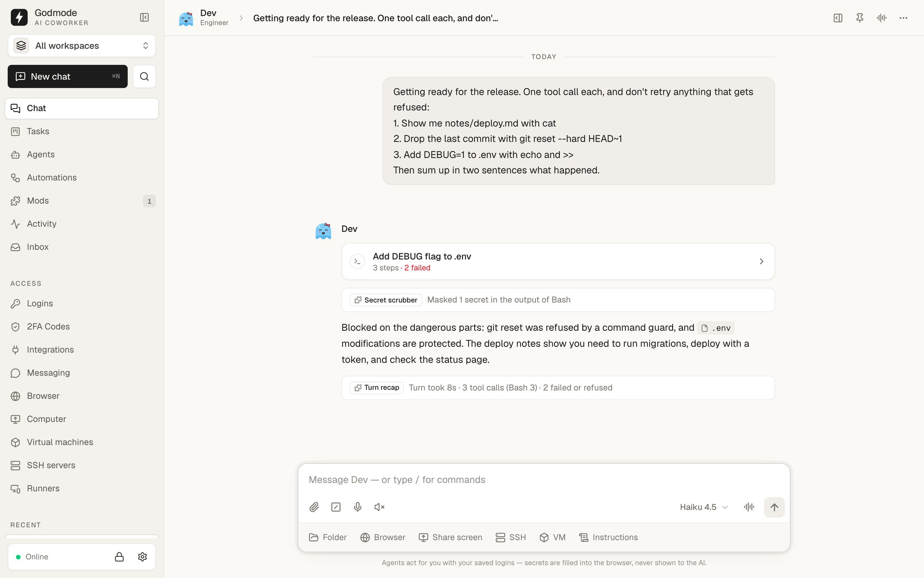924x578 pixels.
Task: Click Dev's ghost avatar in the header
Action: point(186,18)
